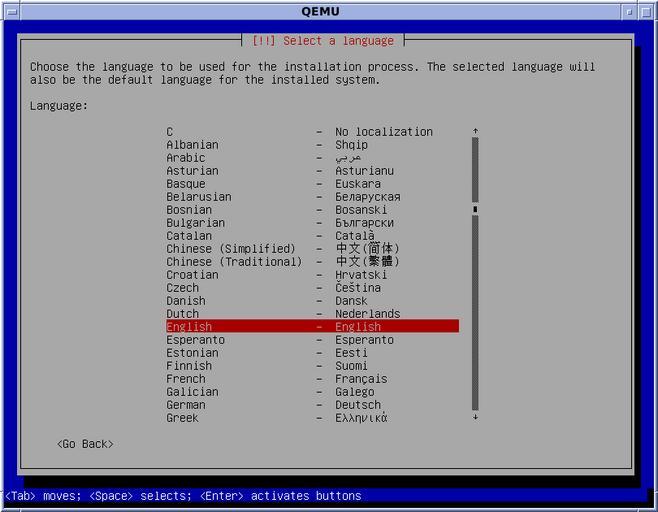The image size is (658, 512).
Task: Click the QEMU maximize window button
Action: click(630, 11)
